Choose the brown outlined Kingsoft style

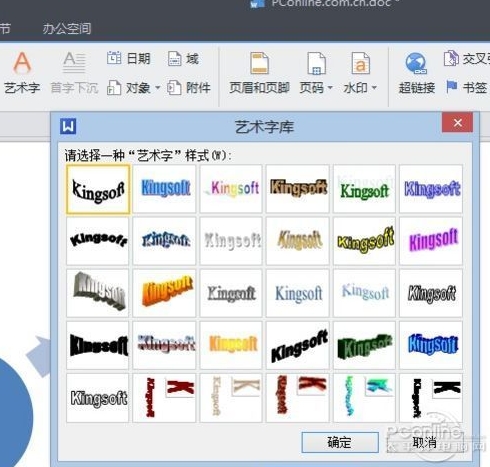[x=298, y=189]
